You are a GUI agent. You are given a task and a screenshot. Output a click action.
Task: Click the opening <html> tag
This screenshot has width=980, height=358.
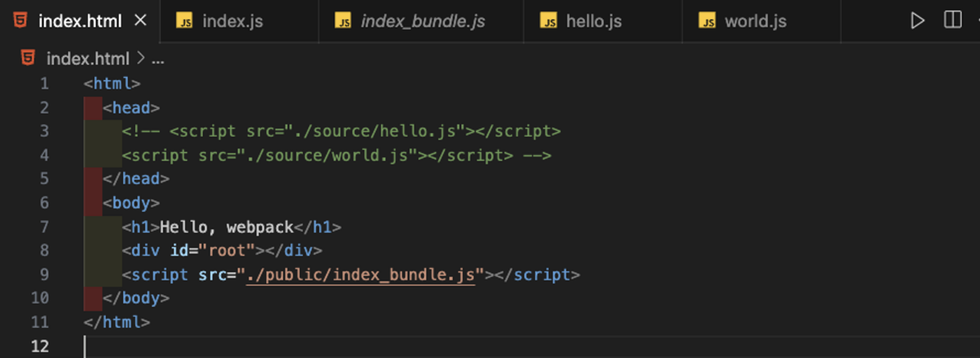(112, 84)
